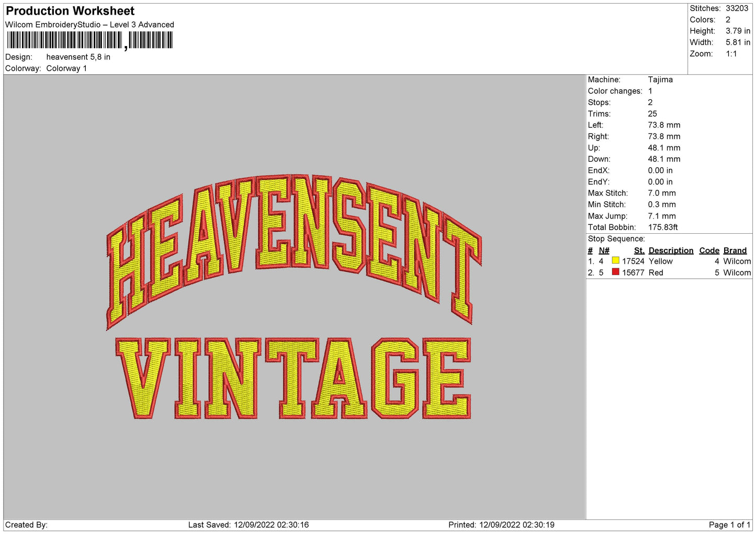Click the machine value Tajima
756x534 pixels.
(660, 79)
